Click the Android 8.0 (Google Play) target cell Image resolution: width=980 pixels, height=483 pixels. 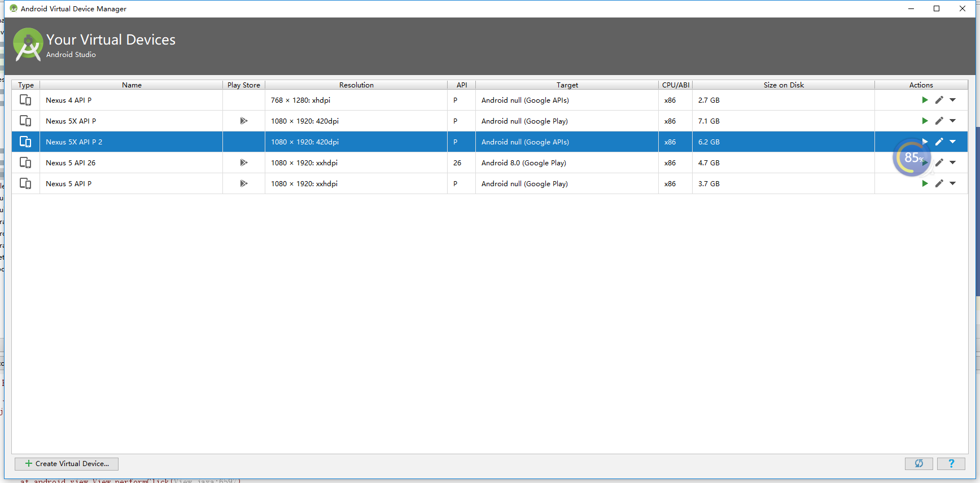[x=567, y=163]
